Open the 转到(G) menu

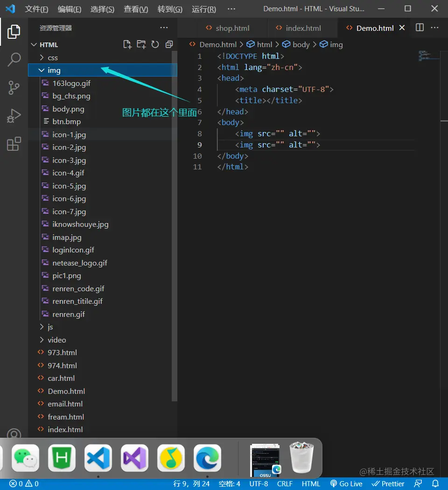170,9
